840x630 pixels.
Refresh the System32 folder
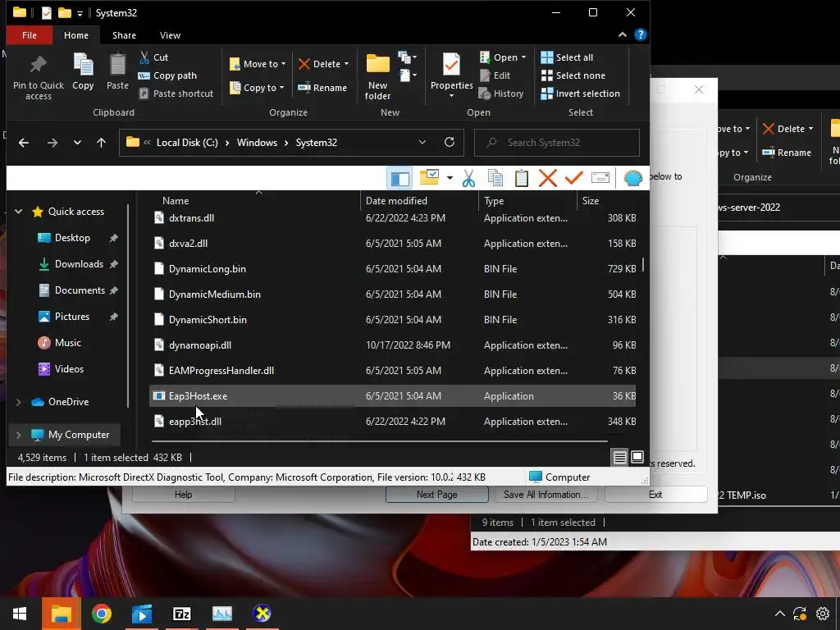[x=450, y=143]
